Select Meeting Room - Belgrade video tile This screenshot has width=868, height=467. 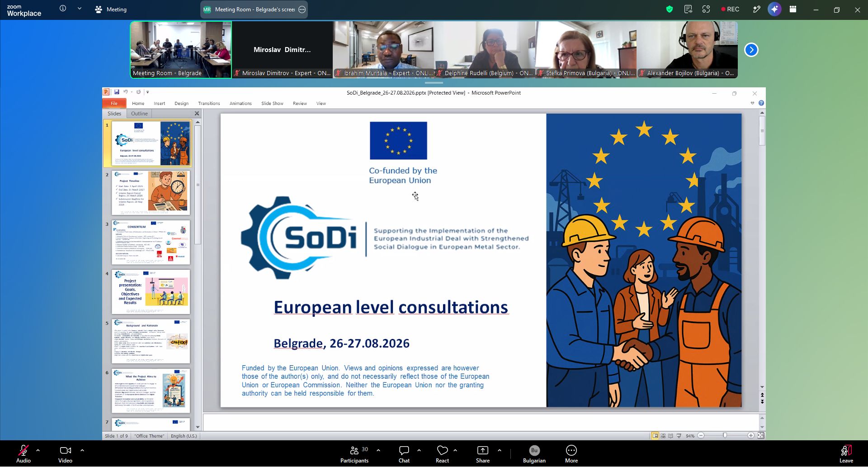(x=181, y=50)
